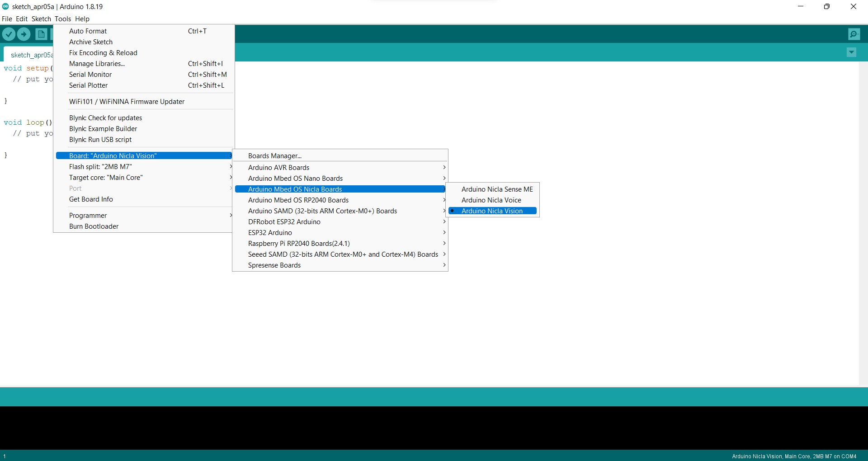Select Auto Format from Tools menu
The image size is (868, 461).
click(x=144, y=31)
